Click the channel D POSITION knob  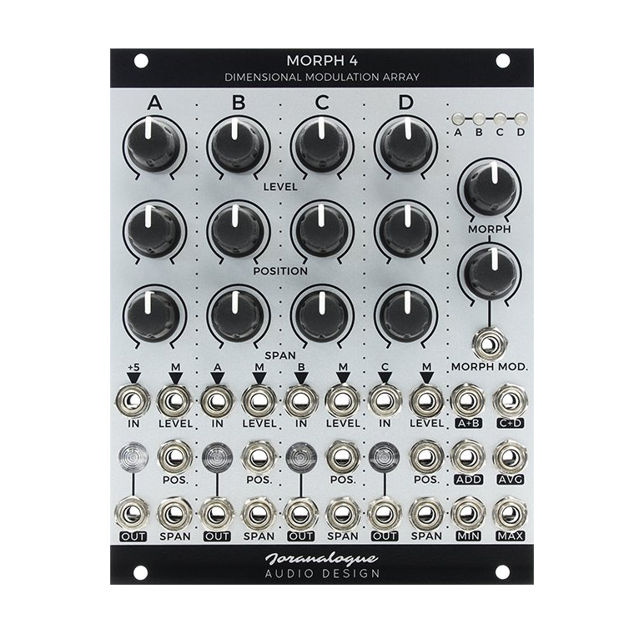click(x=405, y=230)
